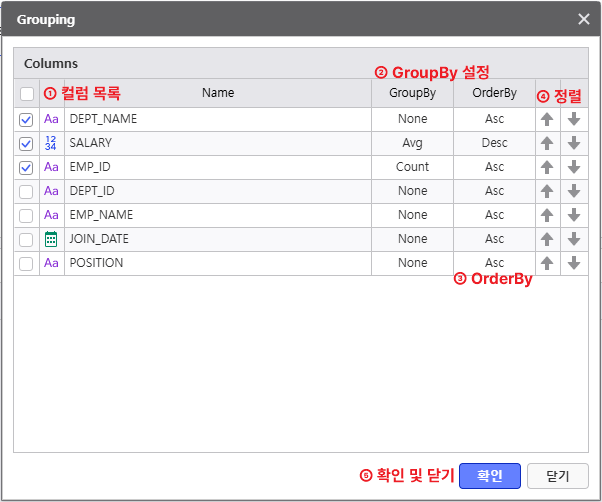Image resolution: width=602 pixels, height=502 pixels.
Task: Close the Grouping dialog with X
Action: click(584, 19)
